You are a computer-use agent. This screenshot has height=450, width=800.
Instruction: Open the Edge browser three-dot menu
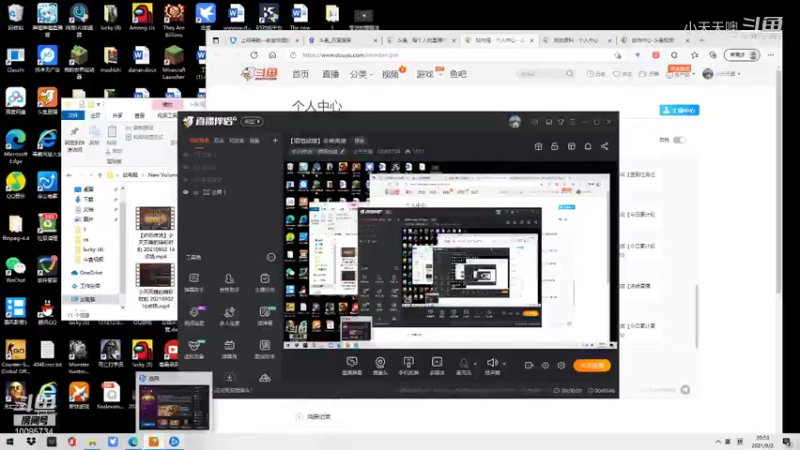coord(771,55)
